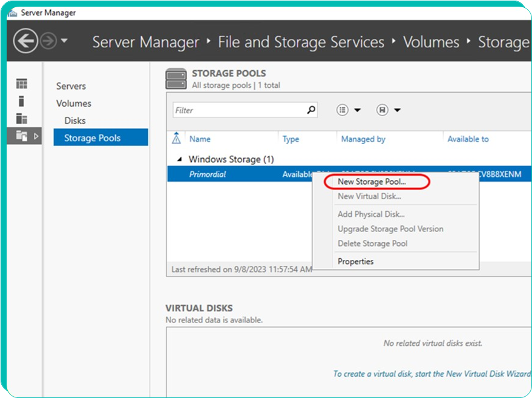
Task: Select Upgrade Storage Pool Version menu entry
Action: pyautogui.click(x=390, y=229)
